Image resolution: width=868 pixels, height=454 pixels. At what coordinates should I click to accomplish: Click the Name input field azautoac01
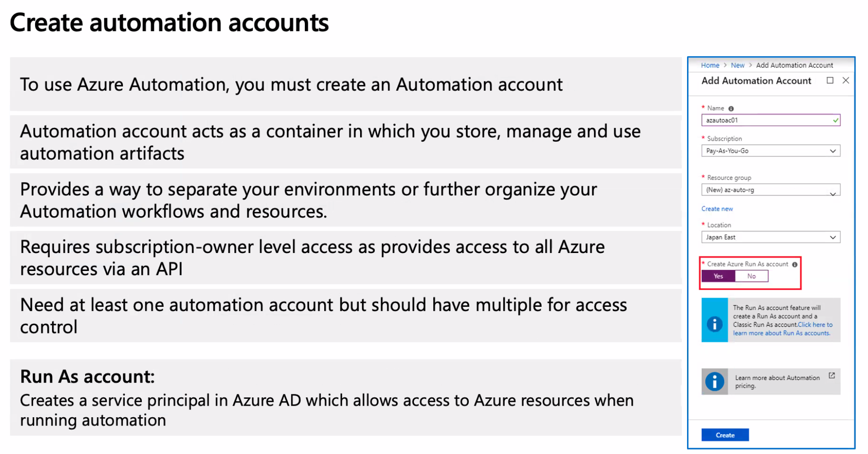(x=770, y=121)
